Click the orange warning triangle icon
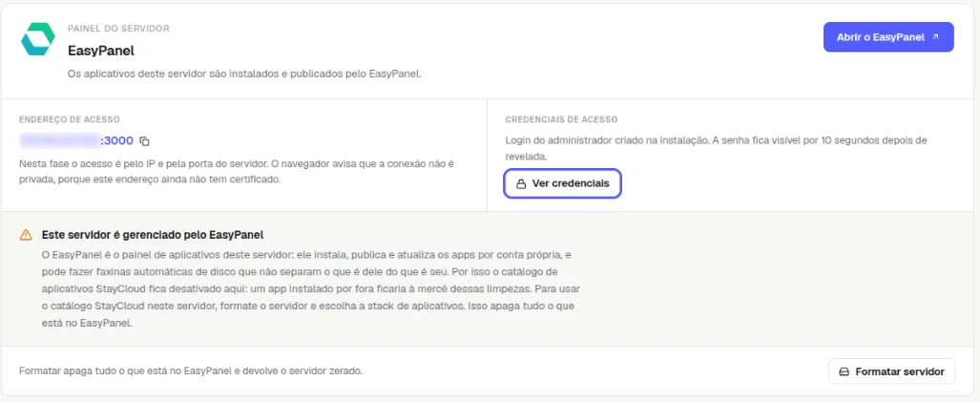 [x=26, y=235]
